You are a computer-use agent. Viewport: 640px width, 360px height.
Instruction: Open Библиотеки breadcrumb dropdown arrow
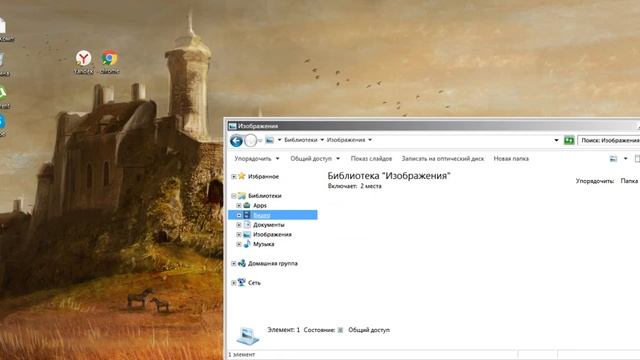point(322,140)
